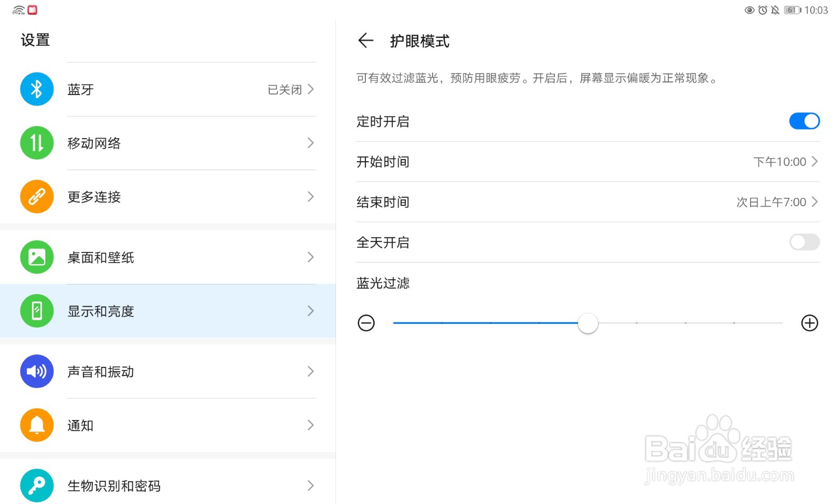Tap the Home Screen & Wallpaper icon
The height and width of the screenshot is (504, 840).
37,257
